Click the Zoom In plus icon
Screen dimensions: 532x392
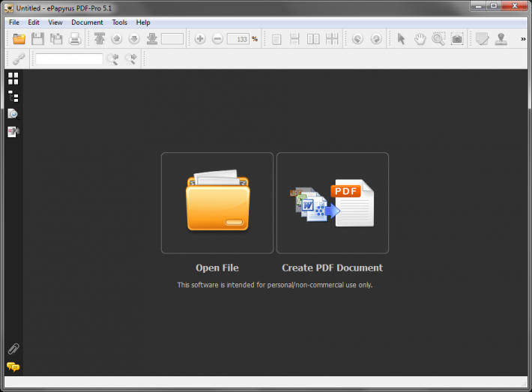(x=200, y=39)
